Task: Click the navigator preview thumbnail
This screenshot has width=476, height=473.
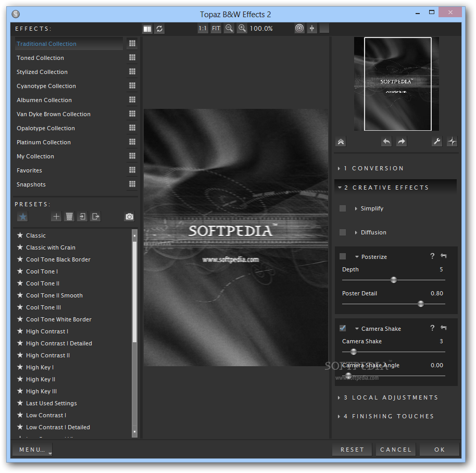Action: pos(396,84)
